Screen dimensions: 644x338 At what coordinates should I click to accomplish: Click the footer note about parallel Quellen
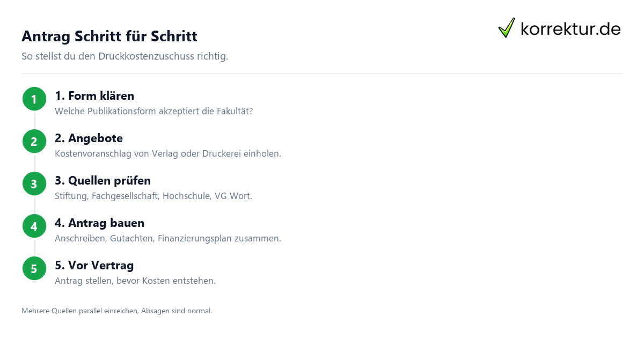(x=116, y=311)
